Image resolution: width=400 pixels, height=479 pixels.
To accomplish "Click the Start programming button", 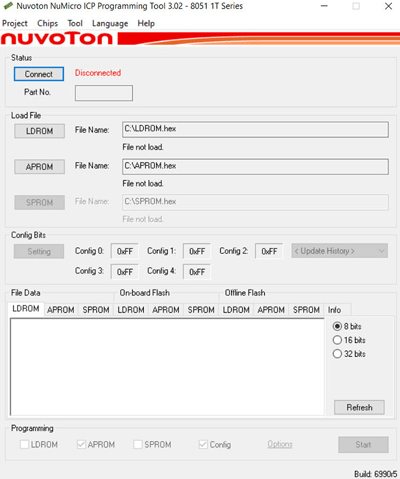I will click(363, 445).
